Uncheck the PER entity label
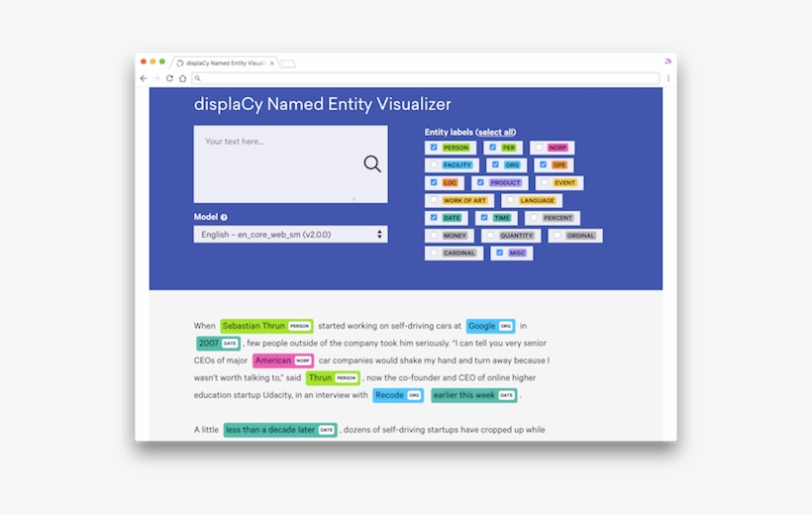Viewport: 812px width, 515px height. point(492,148)
